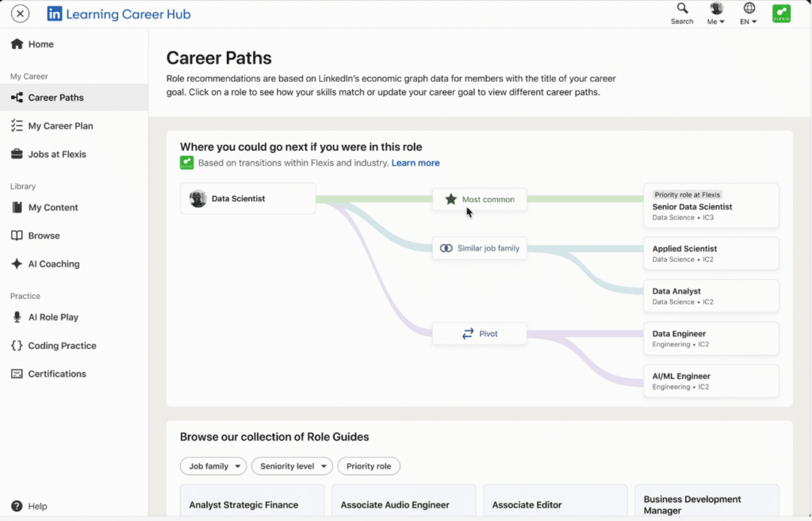This screenshot has width=812, height=521.
Task: Click the Learn more link
Action: [x=416, y=163]
